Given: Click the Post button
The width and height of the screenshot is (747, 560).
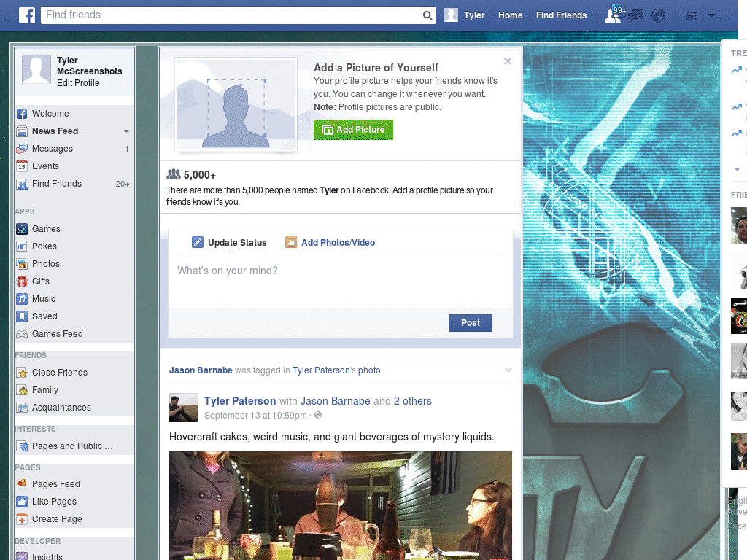Looking at the screenshot, I should tap(471, 323).
